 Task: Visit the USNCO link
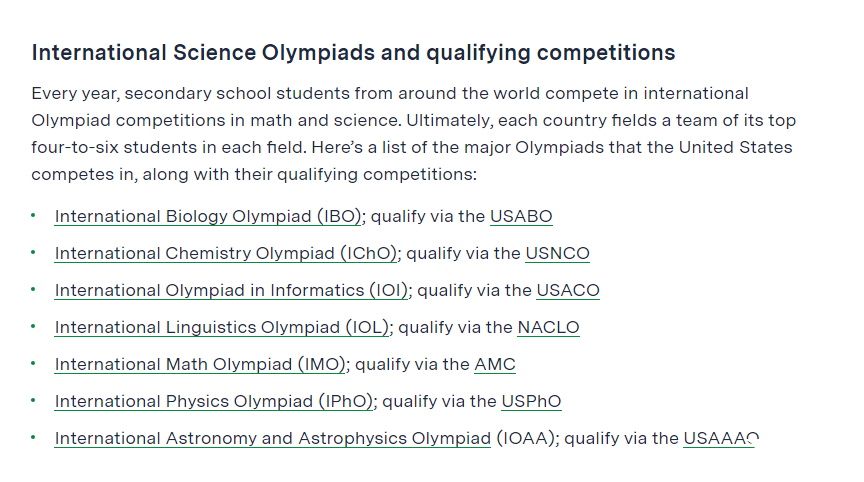point(558,253)
